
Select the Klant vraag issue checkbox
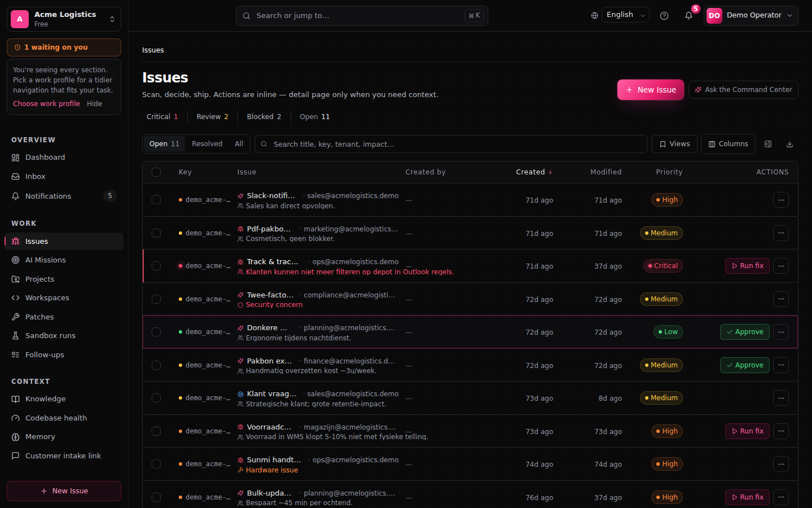click(x=156, y=398)
